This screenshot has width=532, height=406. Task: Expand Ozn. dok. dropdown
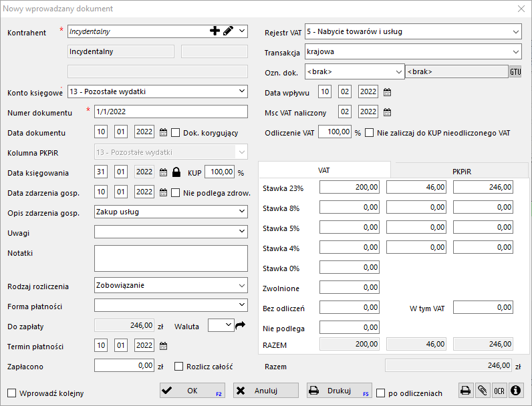[398, 72]
